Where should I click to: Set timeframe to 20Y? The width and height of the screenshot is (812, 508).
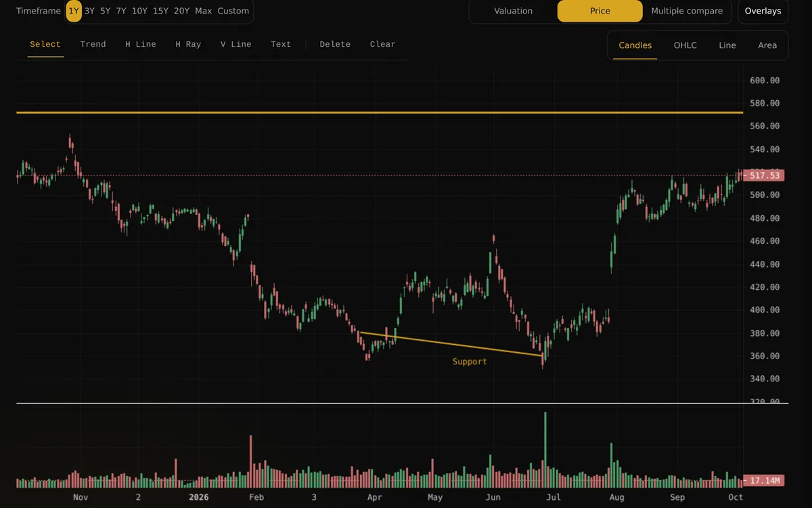pyautogui.click(x=181, y=11)
